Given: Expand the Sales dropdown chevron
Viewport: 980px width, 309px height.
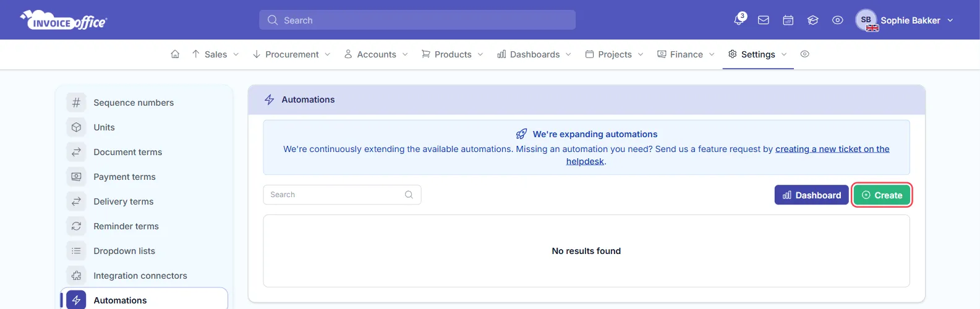Looking at the screenshot, I should click(x=236, y=54).
